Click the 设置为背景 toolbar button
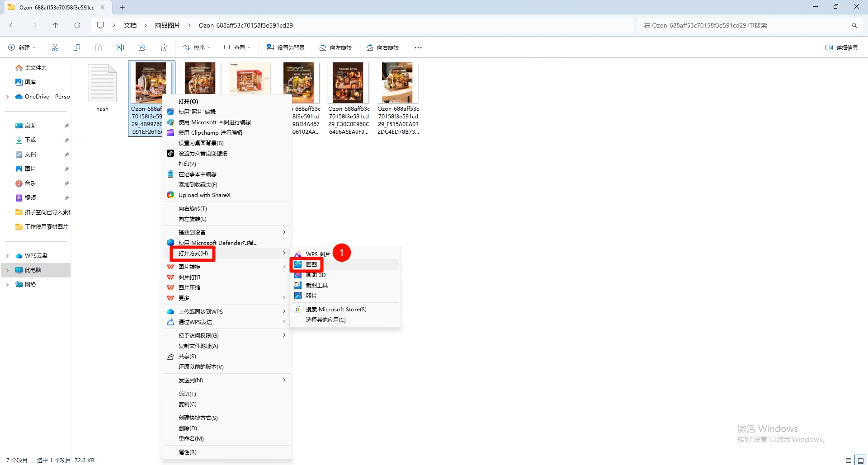This screenshot has height=465, width=868. point(286,47)
